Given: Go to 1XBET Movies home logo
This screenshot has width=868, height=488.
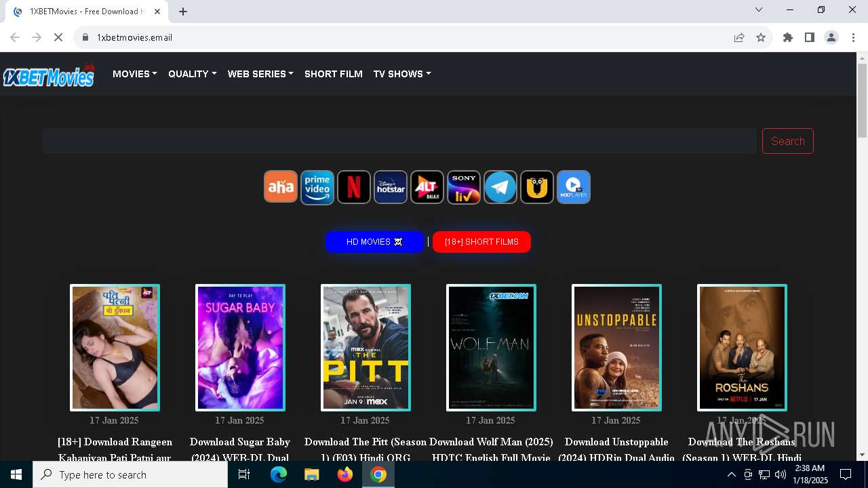Looking at the screenshot, I should click(x=49, y=75).
